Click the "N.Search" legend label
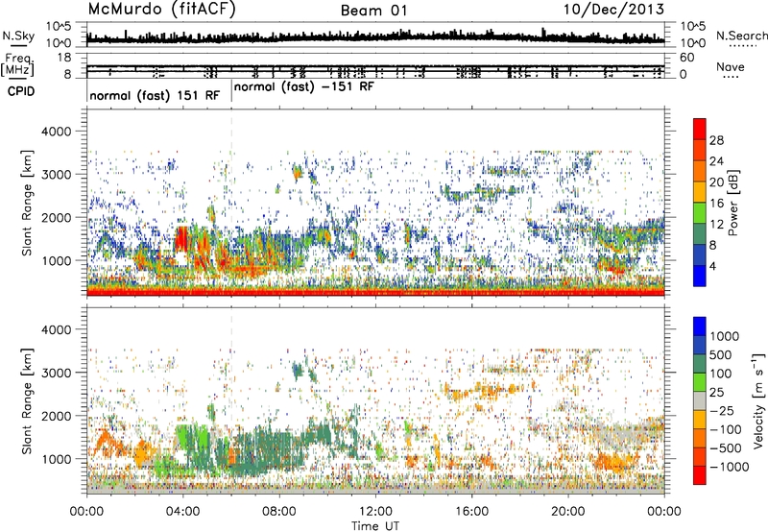 pyautogui.click(x=741, y=36)
